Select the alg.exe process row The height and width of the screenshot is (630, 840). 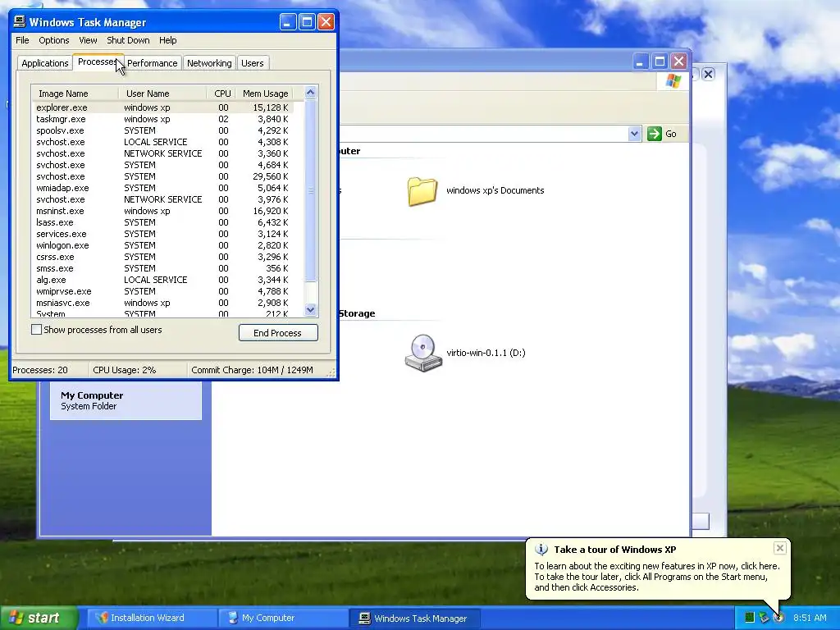point(162,281)
